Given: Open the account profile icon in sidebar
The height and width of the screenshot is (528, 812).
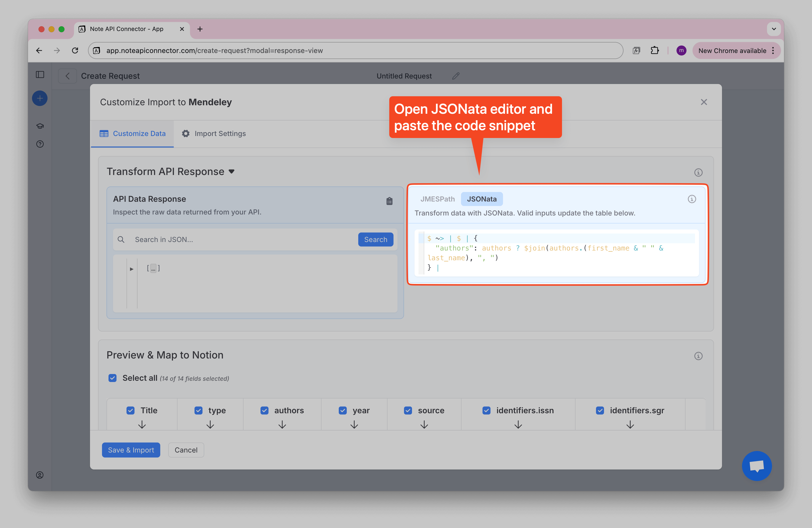Looking at the screenshot, I should (x=40, y=475).
